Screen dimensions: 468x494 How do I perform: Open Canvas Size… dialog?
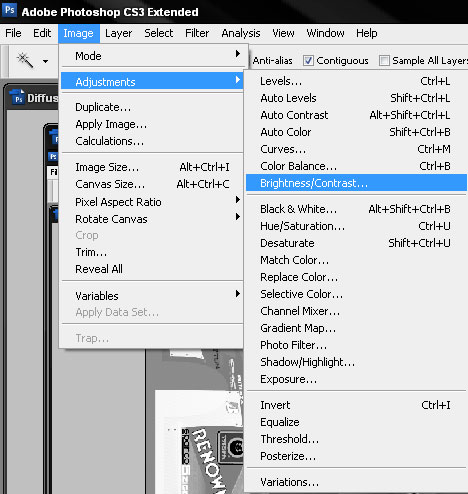152,184
